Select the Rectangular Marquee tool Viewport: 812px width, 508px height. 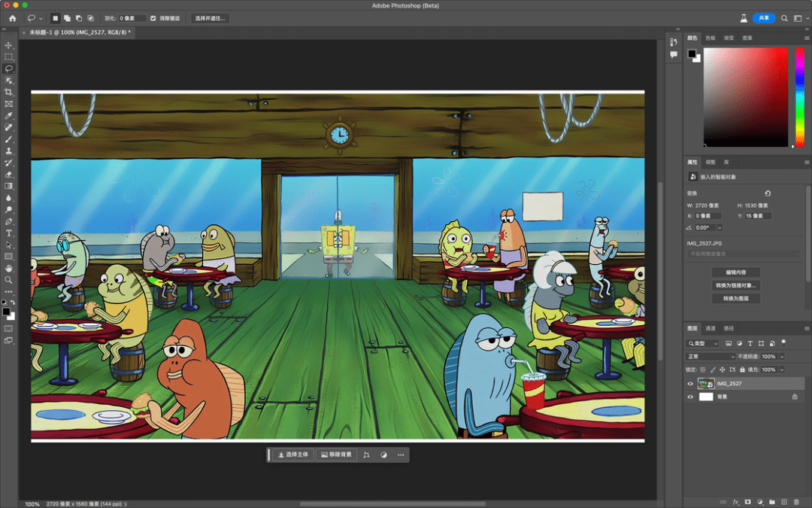click(x=9, y=57)
